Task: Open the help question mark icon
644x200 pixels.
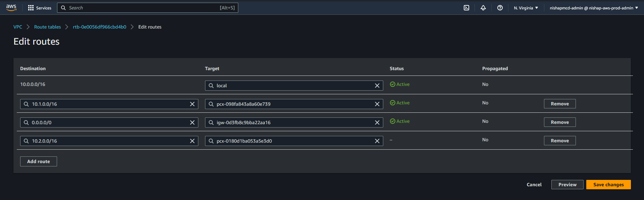Action: point(500,8)
